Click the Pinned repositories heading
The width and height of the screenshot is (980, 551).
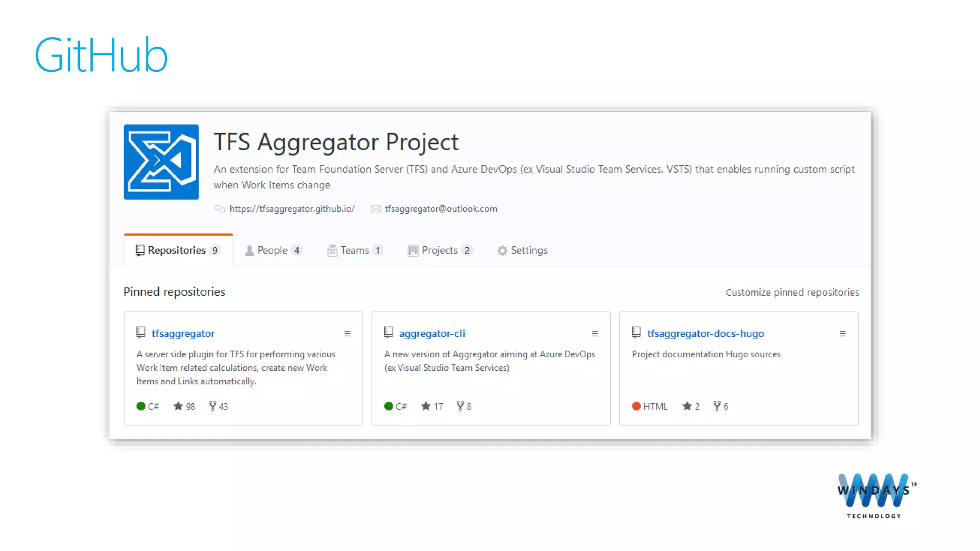point(175,292)
